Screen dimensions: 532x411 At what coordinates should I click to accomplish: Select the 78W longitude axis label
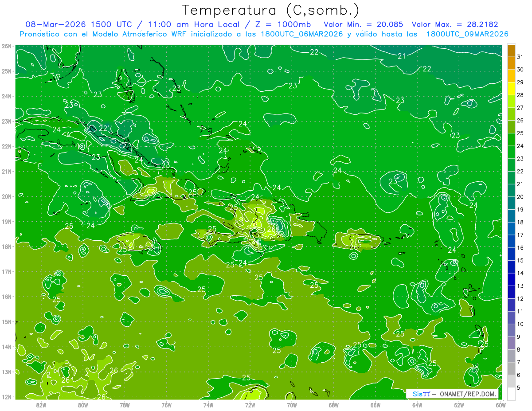[x=125, y=405]
